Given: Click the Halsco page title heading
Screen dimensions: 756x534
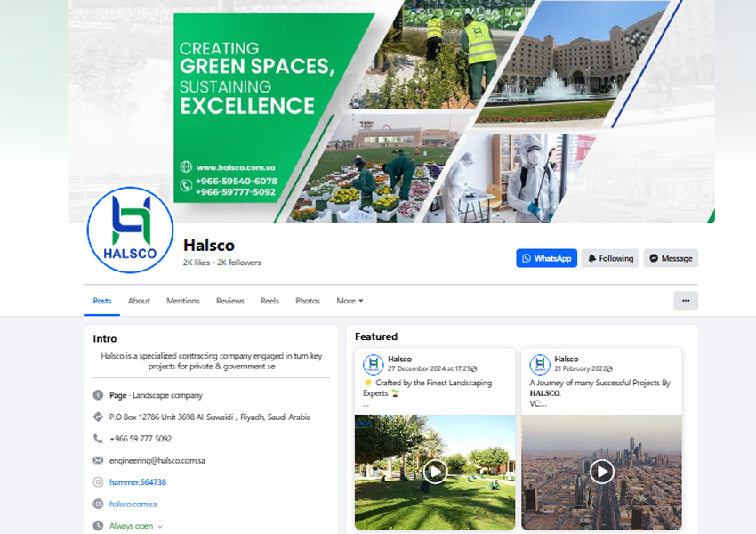Looking at the screenshot, I should pyautogui.click(x=209, y=245).
